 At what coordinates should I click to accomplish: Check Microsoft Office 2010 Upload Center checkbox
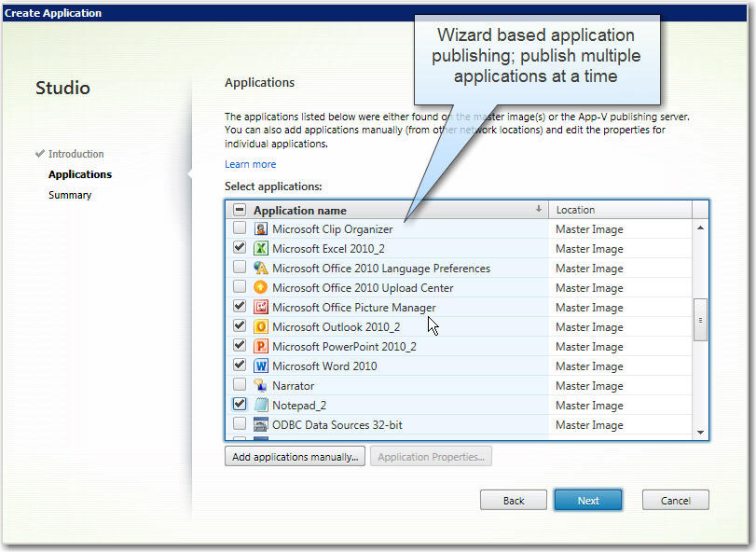click(x=240, y=286)
